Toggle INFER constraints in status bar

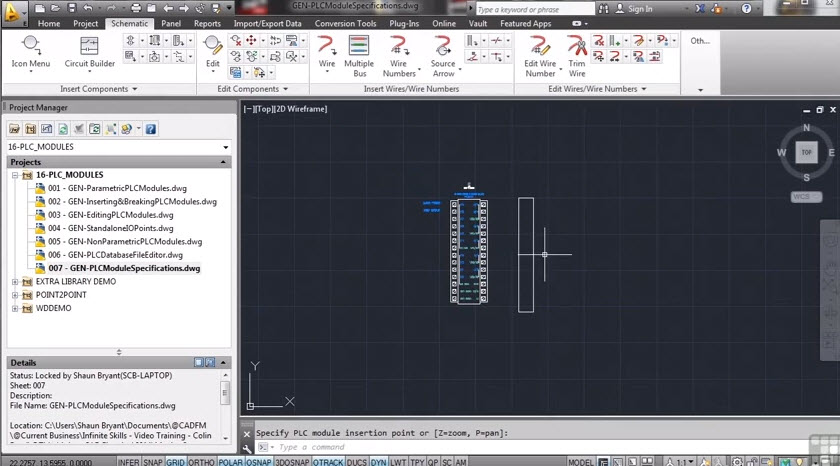click(129, 462)
